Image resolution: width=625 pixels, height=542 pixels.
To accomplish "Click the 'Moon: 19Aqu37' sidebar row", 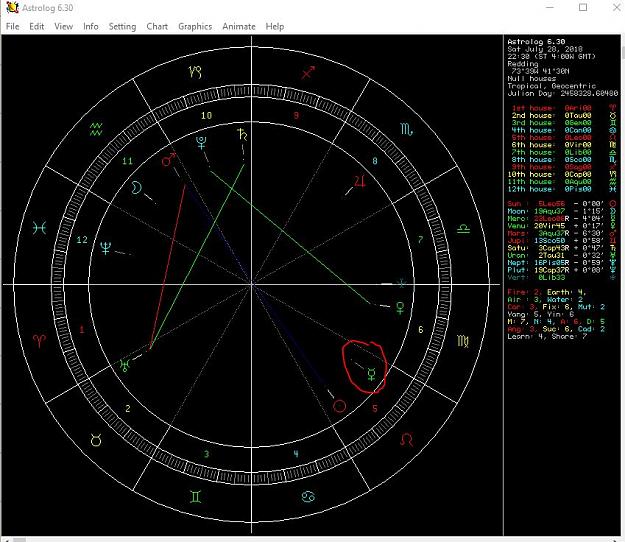I will [x=562, y=211].
